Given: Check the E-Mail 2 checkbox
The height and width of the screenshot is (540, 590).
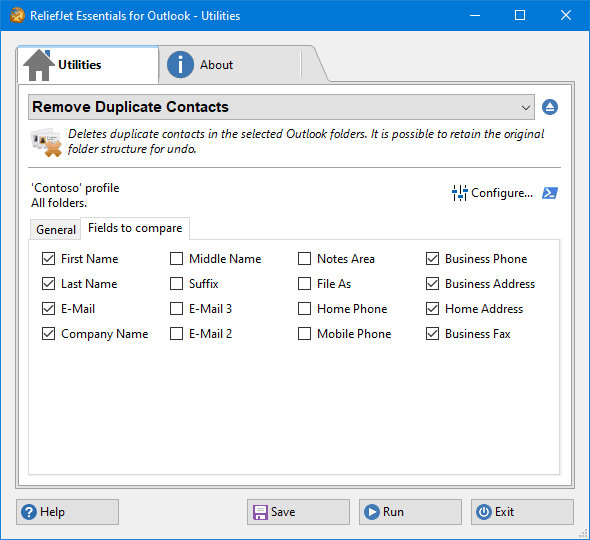Looking at the screenshot, I should [x=176, y=334].
